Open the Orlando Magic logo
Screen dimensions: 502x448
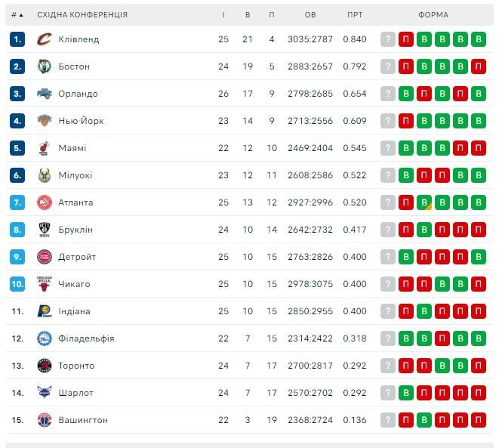[x=45, y=94]
